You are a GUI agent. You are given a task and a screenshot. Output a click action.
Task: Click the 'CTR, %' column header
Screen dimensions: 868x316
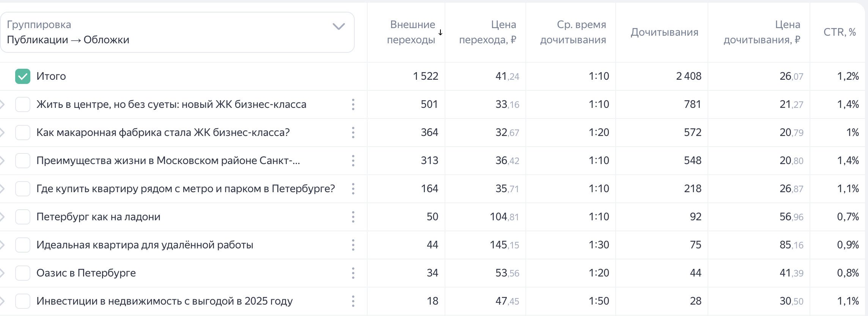coord(839,32)
